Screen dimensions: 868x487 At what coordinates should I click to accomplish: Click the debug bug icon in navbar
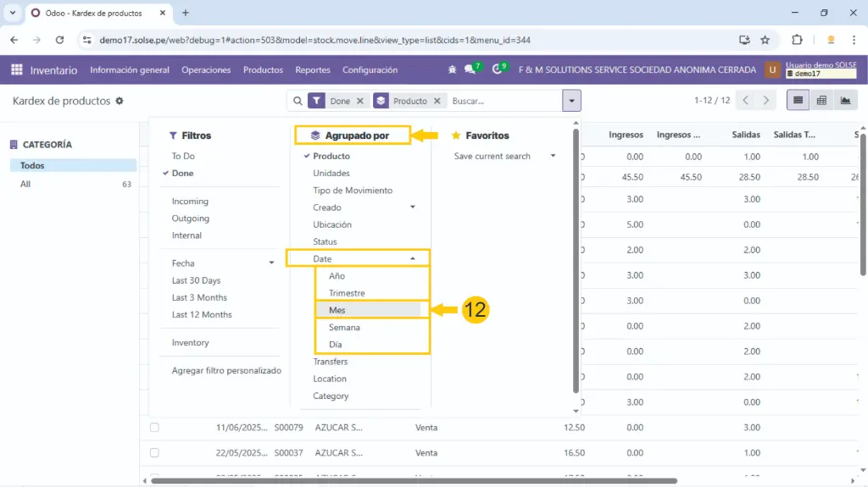tap(452, 69)
